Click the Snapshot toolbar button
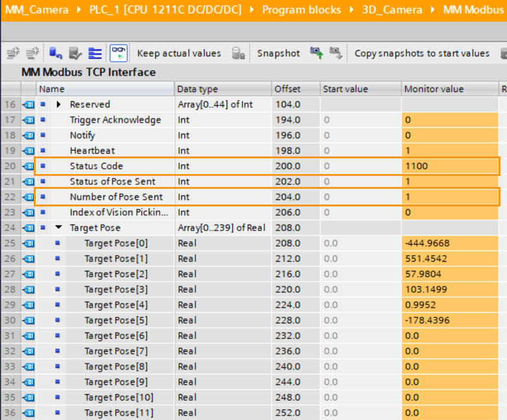The height and width of the screenshot is (420, 507). pyautogui.click(x=278, y=53)
